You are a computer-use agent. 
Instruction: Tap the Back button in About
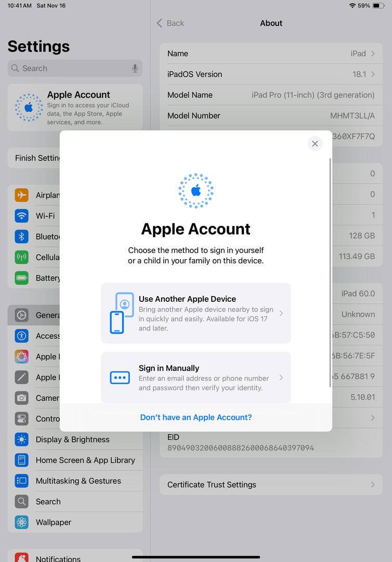coord(171,23)
